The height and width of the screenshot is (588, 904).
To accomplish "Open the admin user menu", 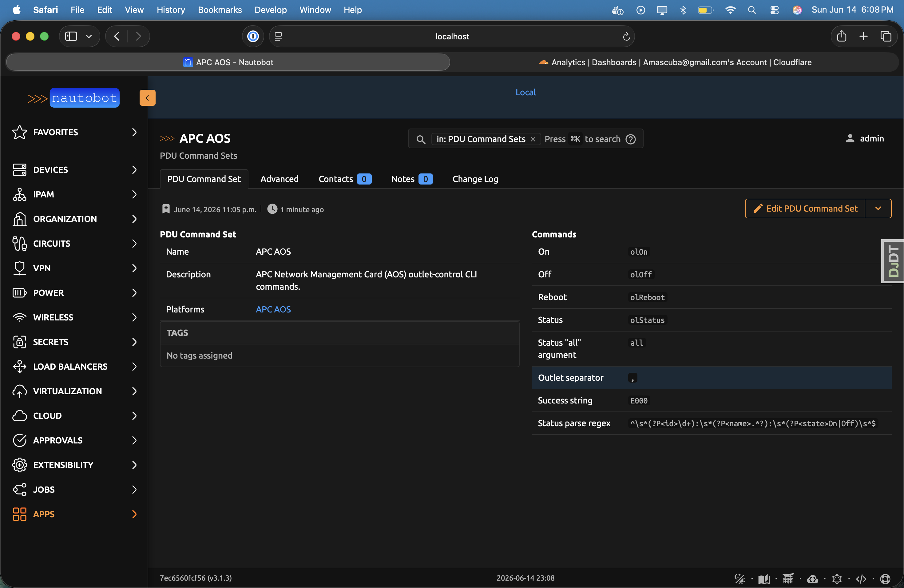I will pos(865,139).
